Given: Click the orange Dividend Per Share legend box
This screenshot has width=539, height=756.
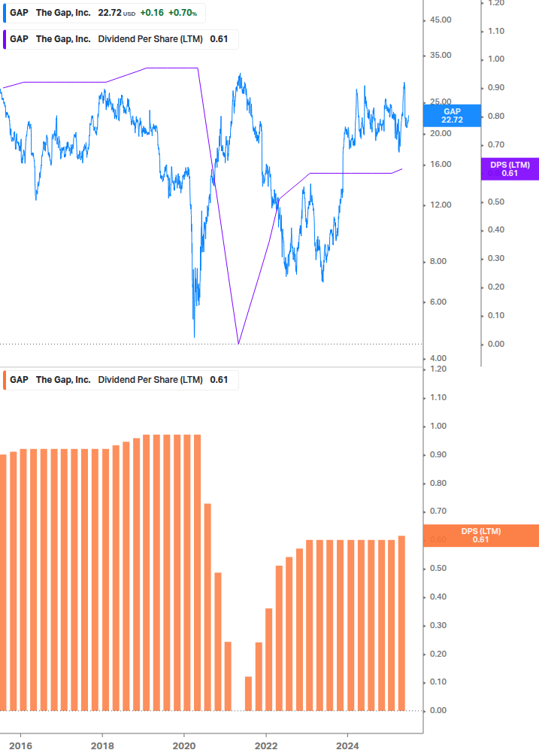Looking at the screenshot, I should (x=120, y=380).
